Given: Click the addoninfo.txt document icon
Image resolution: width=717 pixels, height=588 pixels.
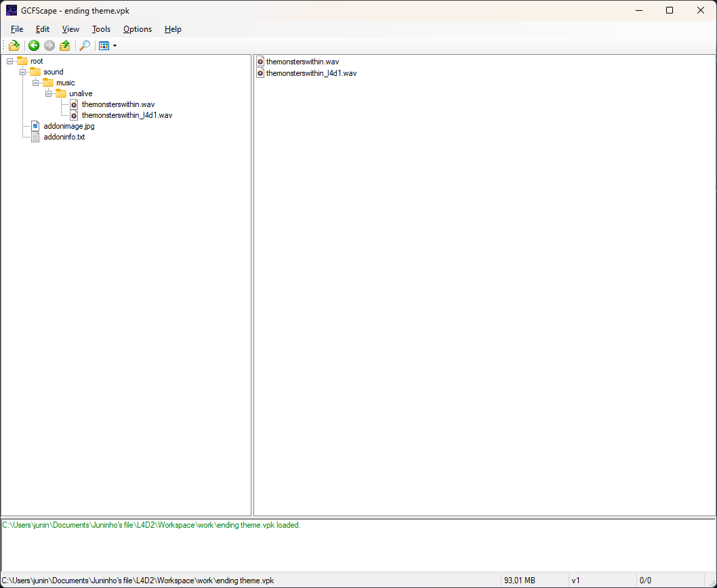Looking at the screenshot, I should tap(35, 137).
